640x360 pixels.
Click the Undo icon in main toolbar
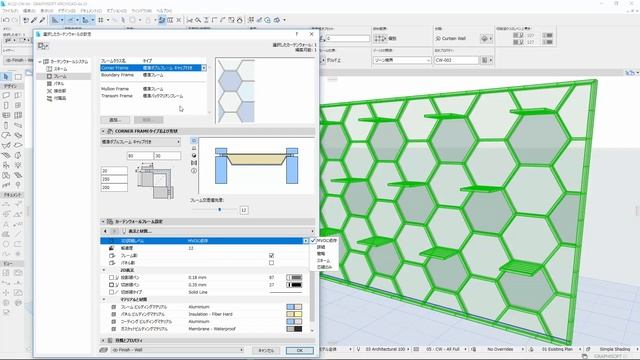coord(6,20)
